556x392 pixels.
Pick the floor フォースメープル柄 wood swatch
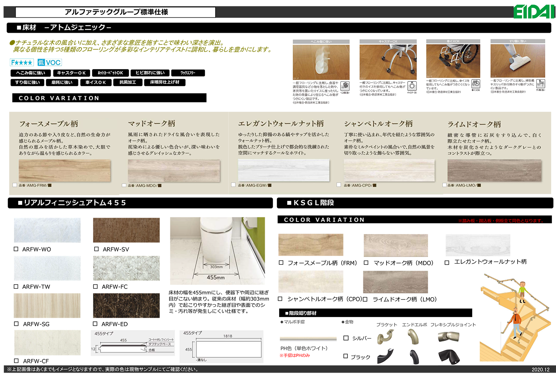click(x=64, y=171)
